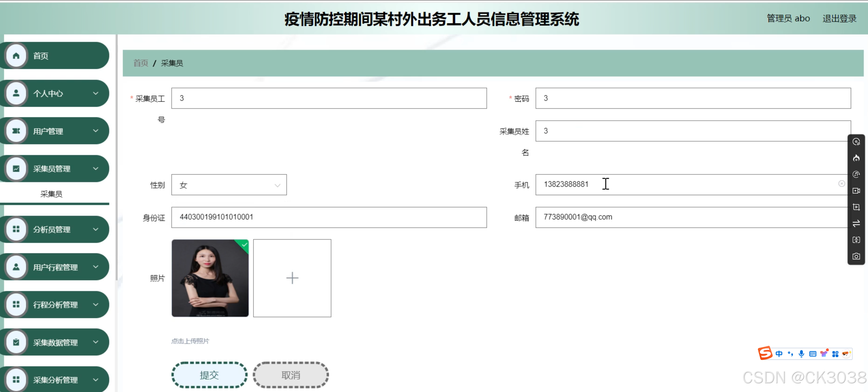Image resolution: width=868 pixels, height=392 pixels.
Task: Click the microphone icon in Sogou input bar
Action: 801,354
